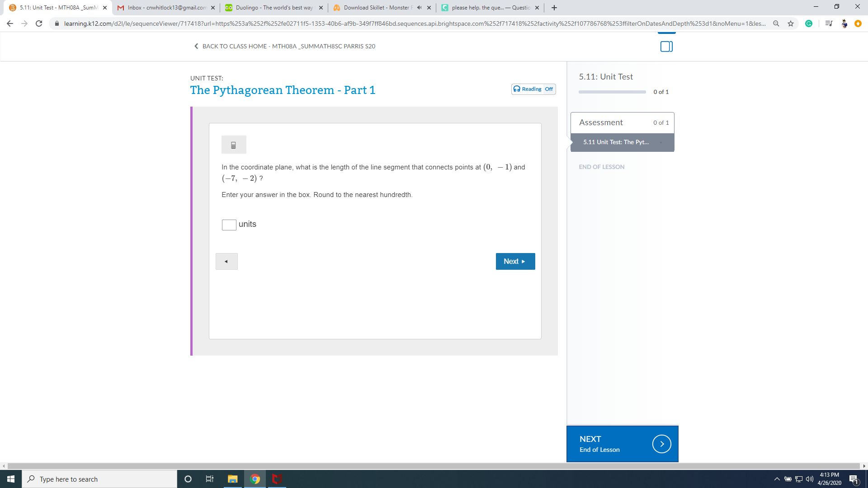The image size is (868, 488).
Task: Open Task View on the taskbar
Action: click(210, 479)
